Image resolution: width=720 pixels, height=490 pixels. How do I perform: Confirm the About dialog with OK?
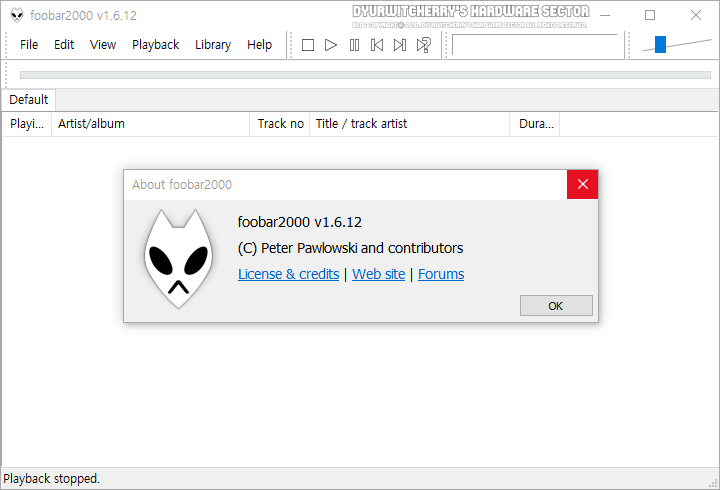click(x=556, y=306)
